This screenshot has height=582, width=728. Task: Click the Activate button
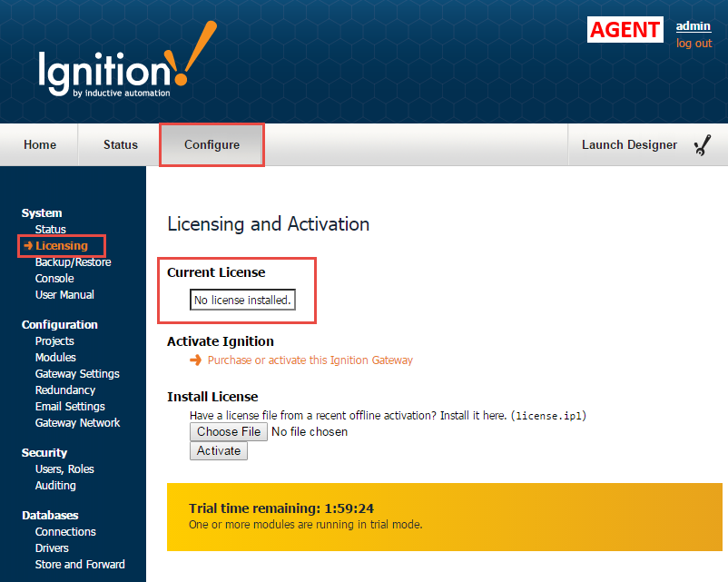point(219,450)
